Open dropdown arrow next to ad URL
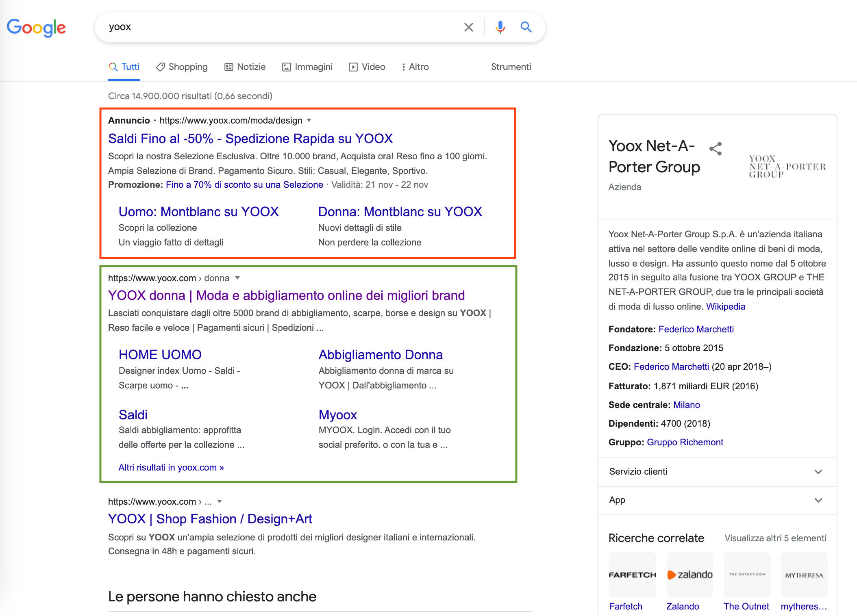Screen dimensions: 857x616 [309, 120]
